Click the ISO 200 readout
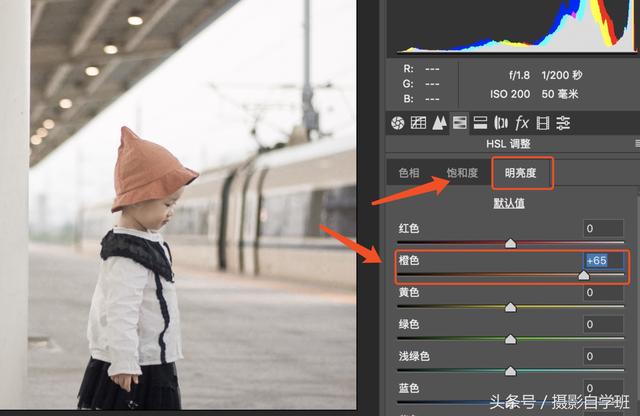 click(510, 94)
